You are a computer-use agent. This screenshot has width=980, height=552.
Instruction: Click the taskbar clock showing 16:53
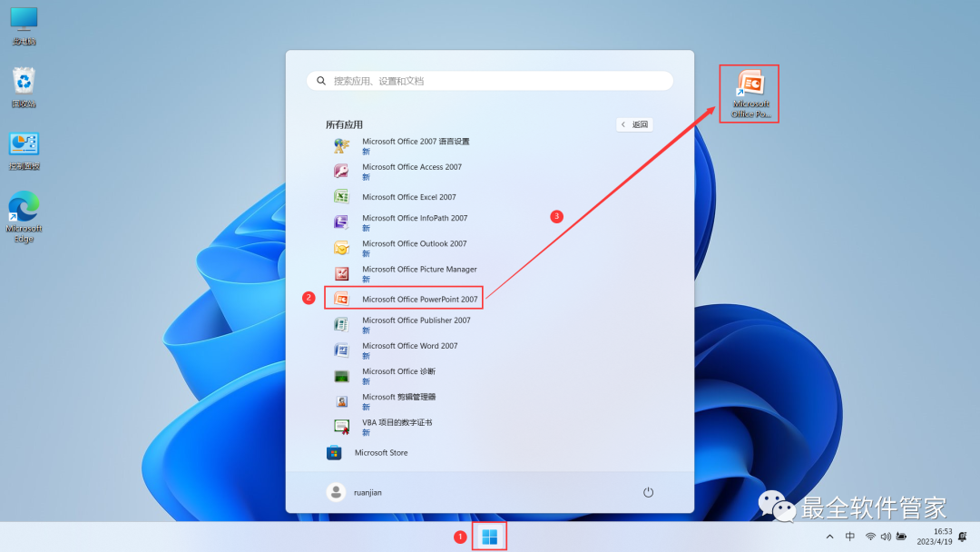tap(943, 531)
